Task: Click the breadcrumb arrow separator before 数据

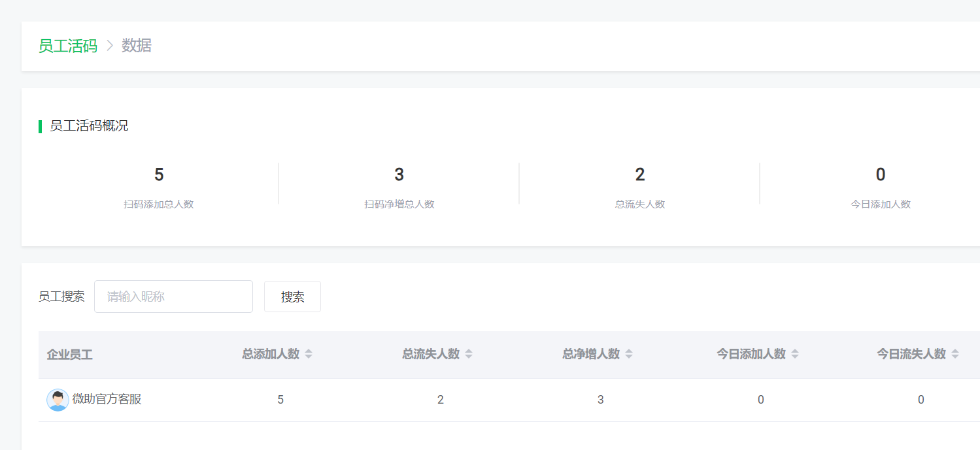Action: click(x=110, y=46)
